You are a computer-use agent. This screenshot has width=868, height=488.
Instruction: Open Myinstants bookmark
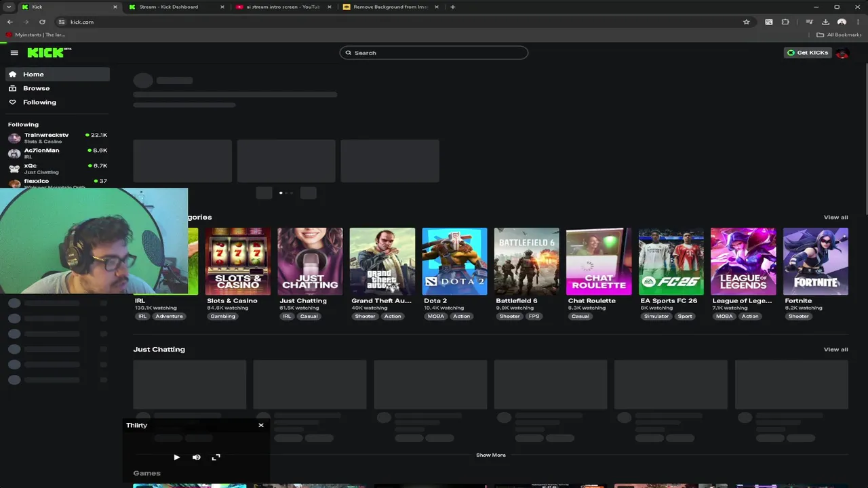click(36, 35)
